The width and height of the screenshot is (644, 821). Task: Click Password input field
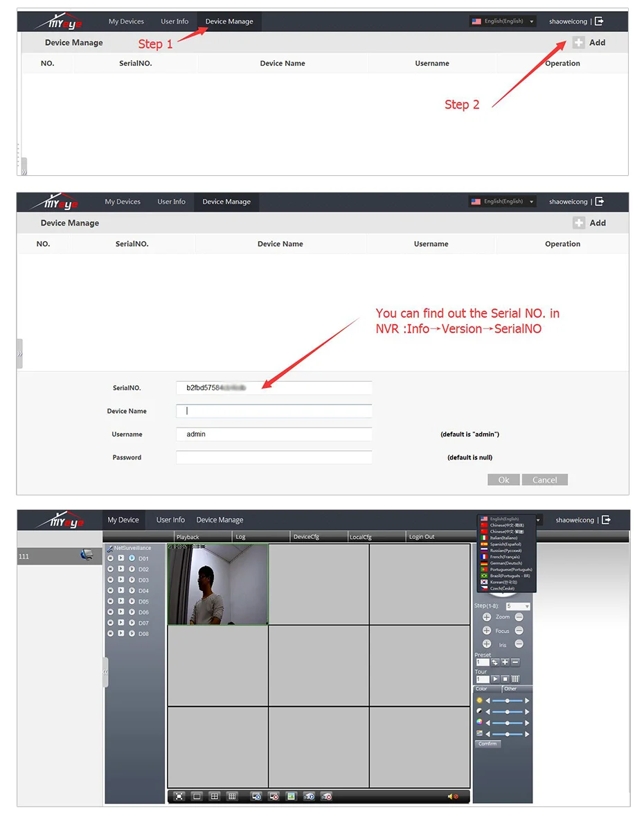274,457
